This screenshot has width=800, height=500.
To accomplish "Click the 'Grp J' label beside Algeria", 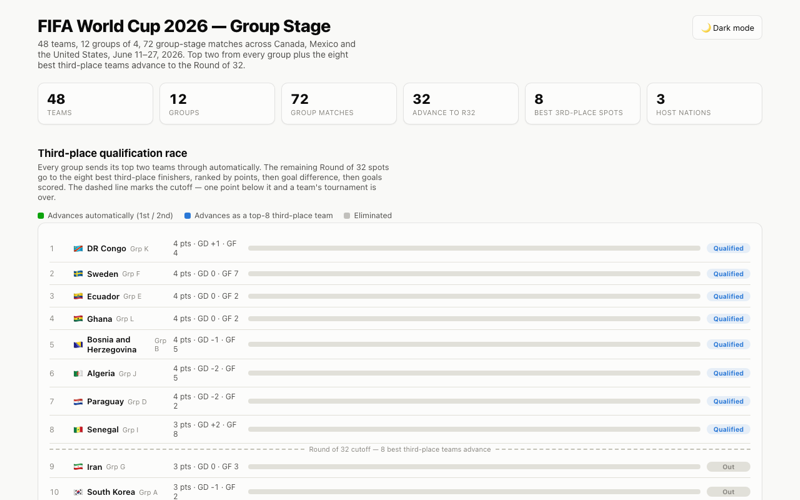I will 128,374.
